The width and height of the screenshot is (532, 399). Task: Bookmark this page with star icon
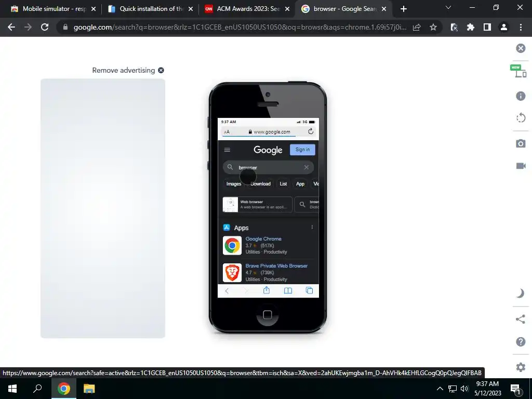433,27
